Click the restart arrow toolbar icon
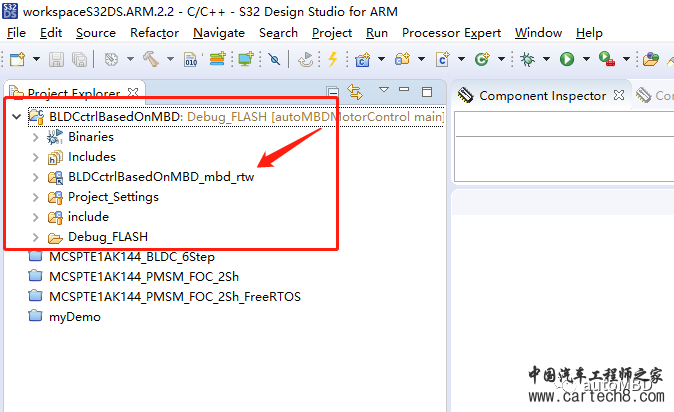 tap(306, 59)
